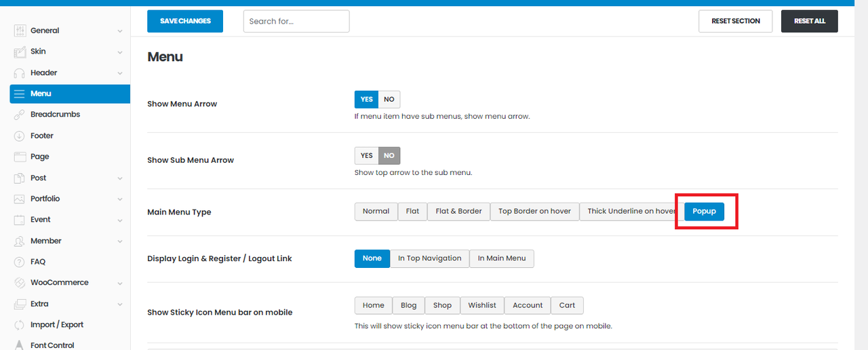Choose Thick Underline on hover type
Screen dimensions: 868x350
pyautogui.click(x=631, y=212)
